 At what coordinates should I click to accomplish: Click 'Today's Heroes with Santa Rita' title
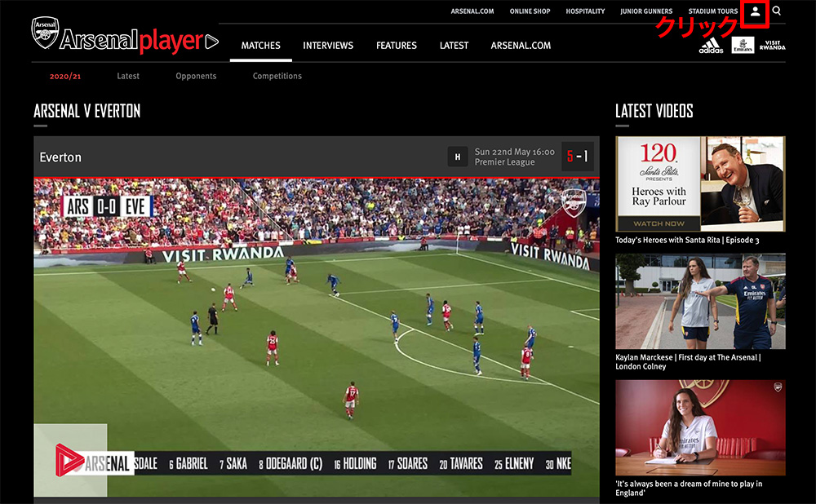pos(687,240)
